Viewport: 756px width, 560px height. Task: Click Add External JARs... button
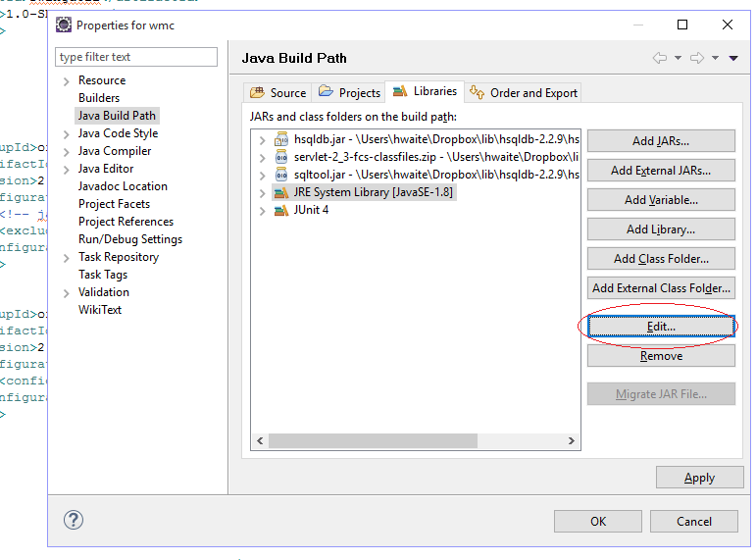661,171
